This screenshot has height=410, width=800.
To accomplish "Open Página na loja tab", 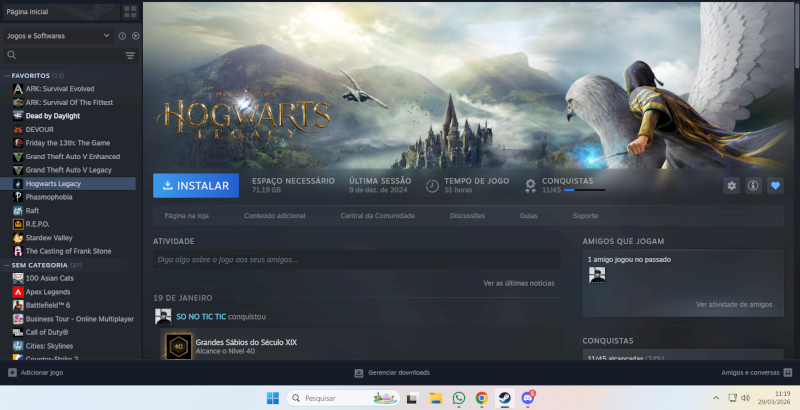I will tap(187, 216).
